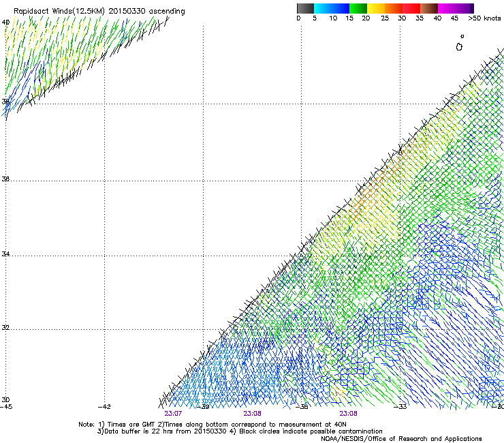Click the '10' label under color bar
Screen dimensions: 504x443
point(333,18)
